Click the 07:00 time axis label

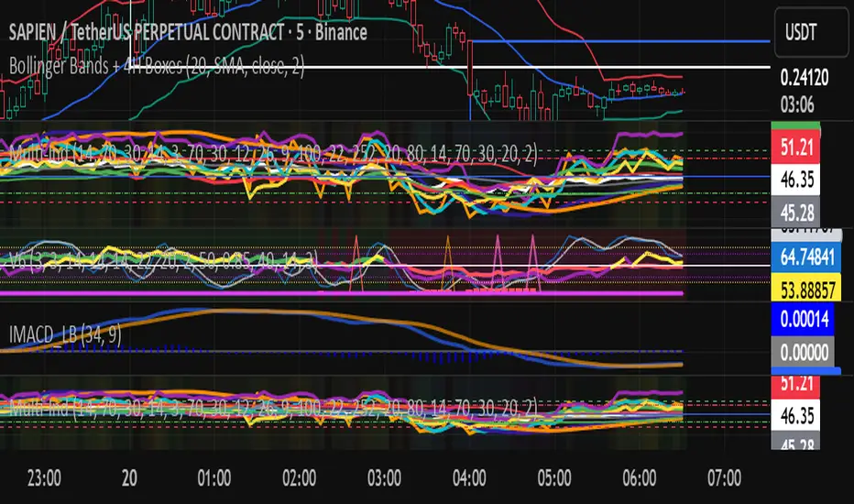coord(724,478)
